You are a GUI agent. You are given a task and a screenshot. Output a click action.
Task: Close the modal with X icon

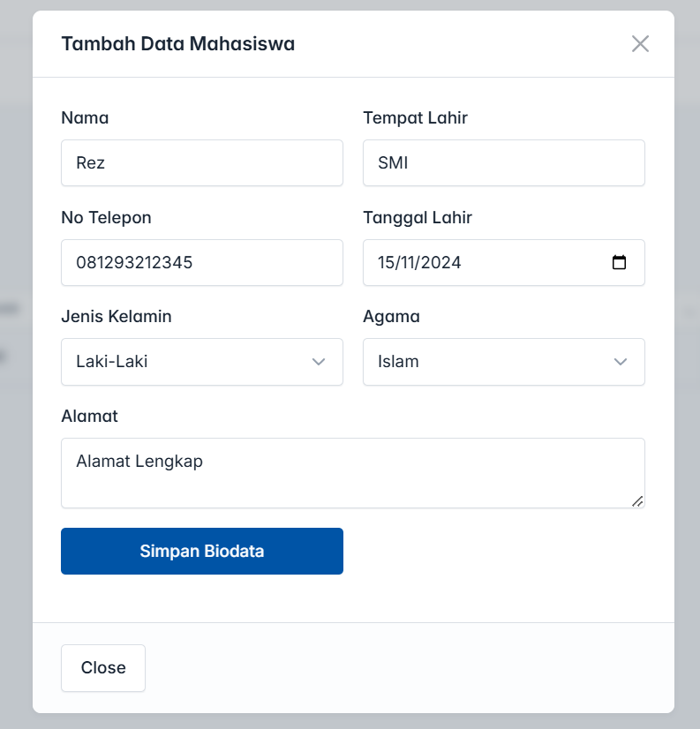pyautogui.click(x=640, y=44)
